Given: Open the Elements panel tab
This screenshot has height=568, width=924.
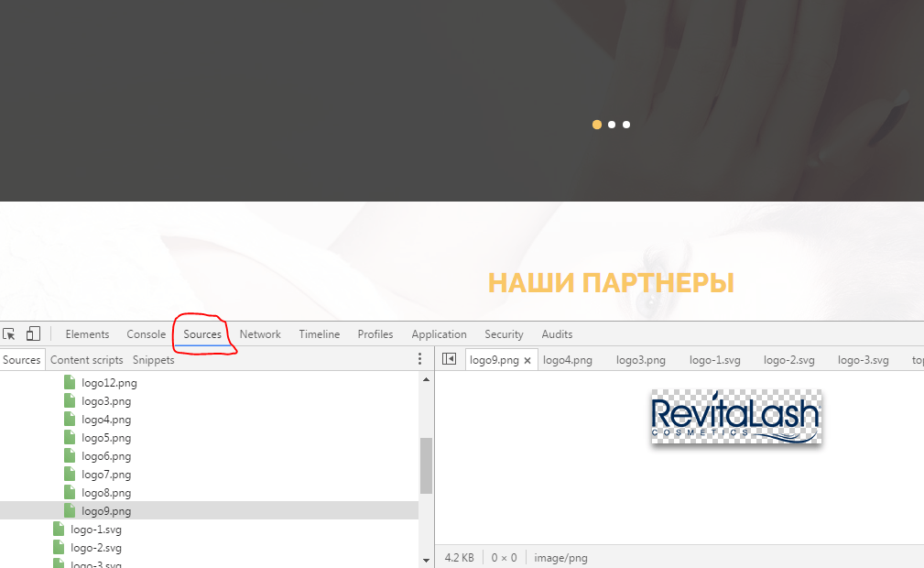Looking at the screenshot, I should click(x=87, y=334).
